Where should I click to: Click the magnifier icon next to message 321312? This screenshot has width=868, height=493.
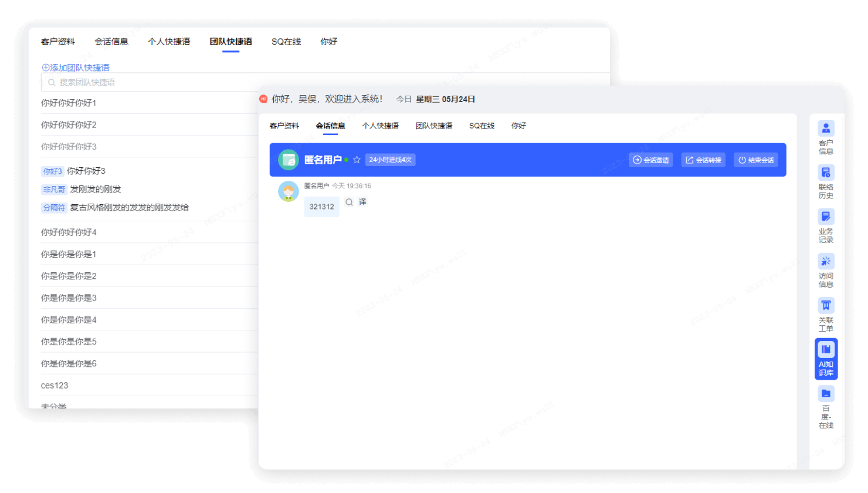pos(350,201)
